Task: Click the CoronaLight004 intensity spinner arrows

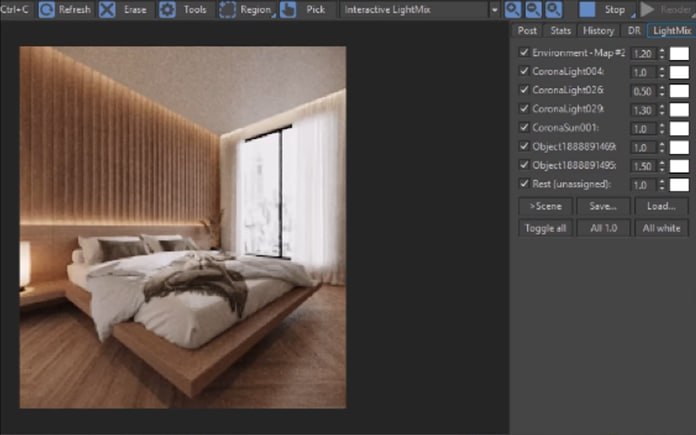Action: (x=662, y=72)
